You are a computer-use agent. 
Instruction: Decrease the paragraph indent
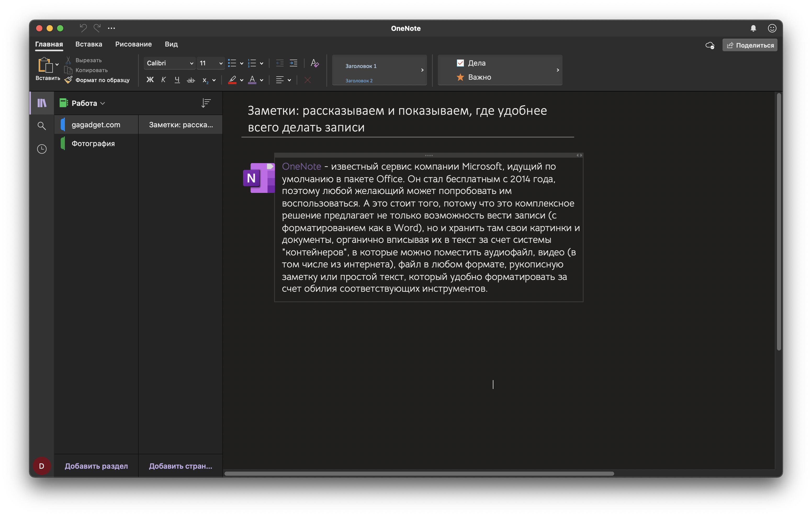click(280, 63)
